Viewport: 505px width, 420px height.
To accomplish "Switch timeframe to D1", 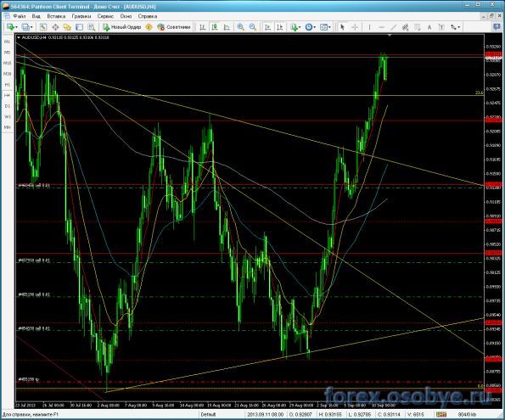I will (x=7, y=106).
